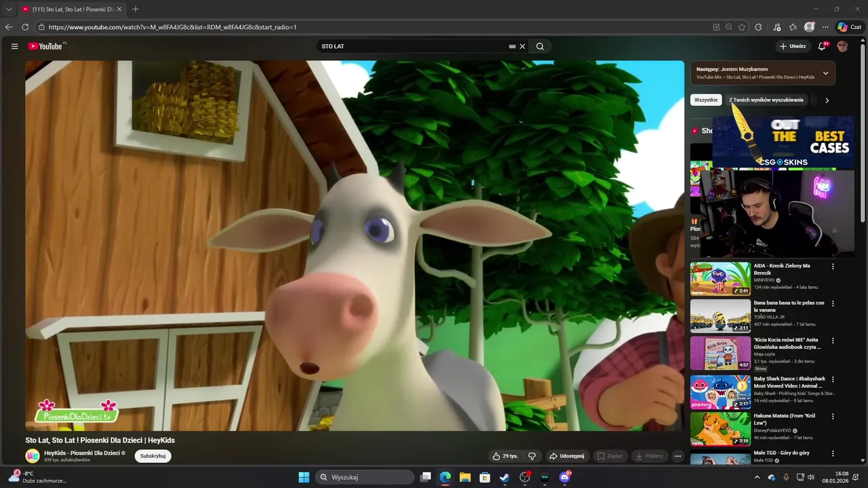The width and height of the screenshot is (868, 488).
Task: Open browser extensions puzzle icon
Action: click(x=758, y=27)
